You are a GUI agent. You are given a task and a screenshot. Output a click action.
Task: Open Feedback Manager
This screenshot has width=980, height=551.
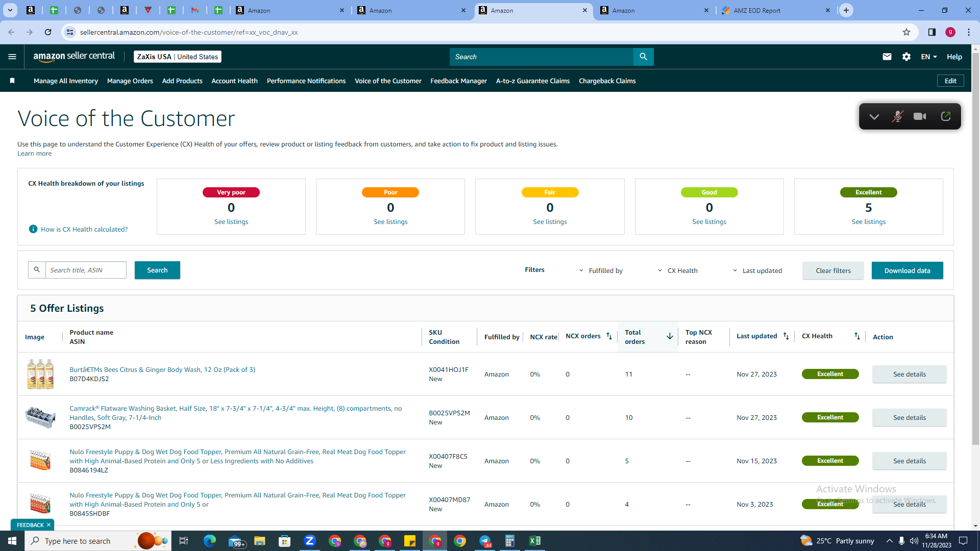[459, 81]
